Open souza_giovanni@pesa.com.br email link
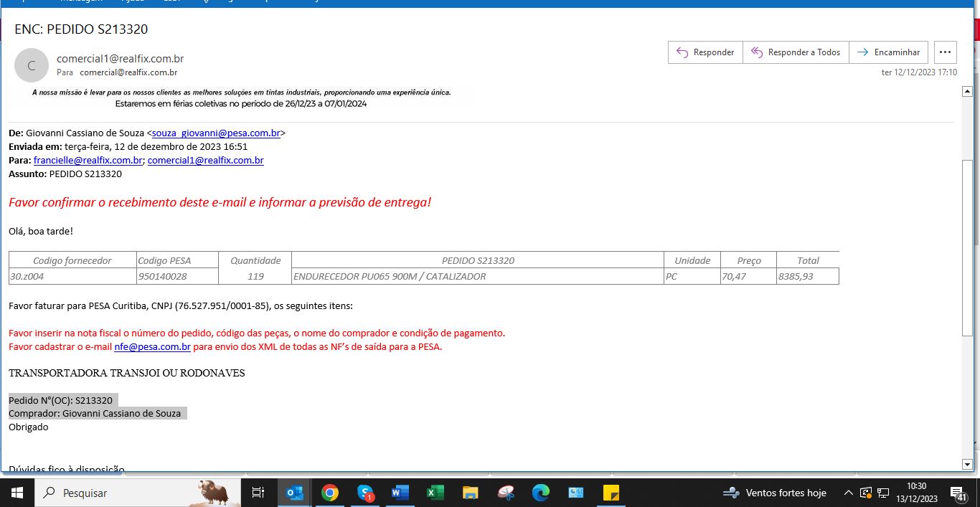Viewport: 980px width, 507px height. (216, 133)
